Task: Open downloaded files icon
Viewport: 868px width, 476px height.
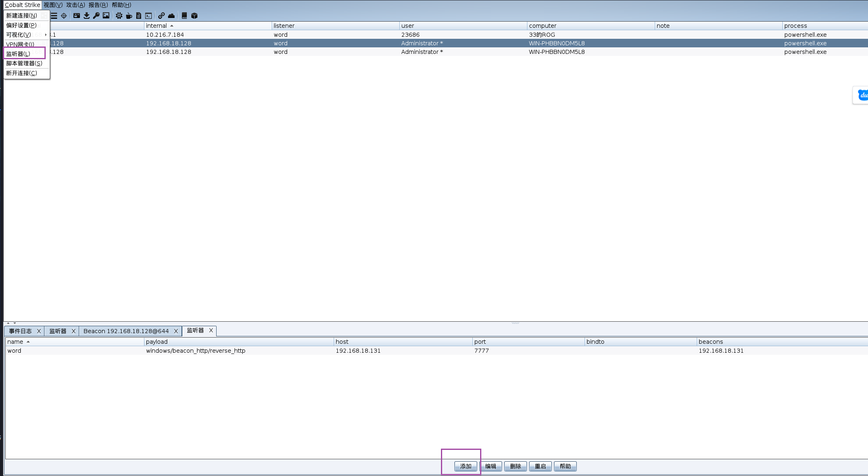Action: [86, 16]
